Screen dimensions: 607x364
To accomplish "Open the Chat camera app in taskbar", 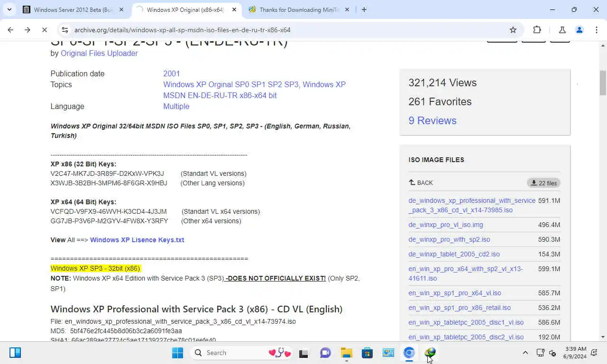I will [x=325, y=353].
